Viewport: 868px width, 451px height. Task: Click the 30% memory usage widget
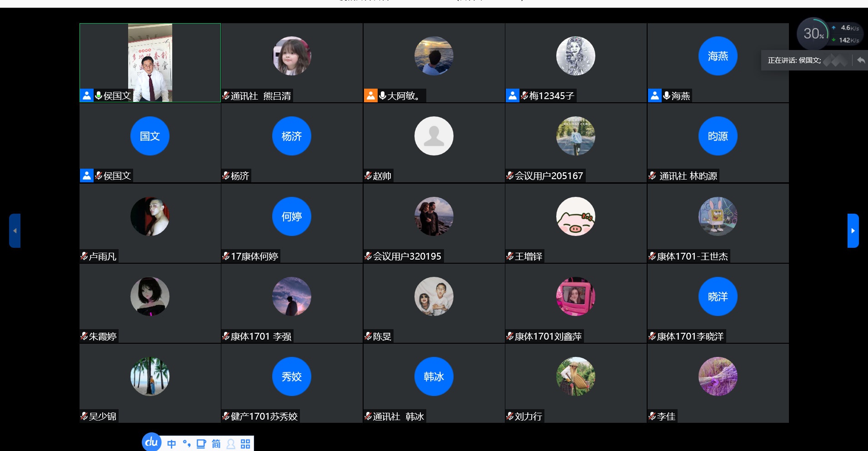pos(813,34)
